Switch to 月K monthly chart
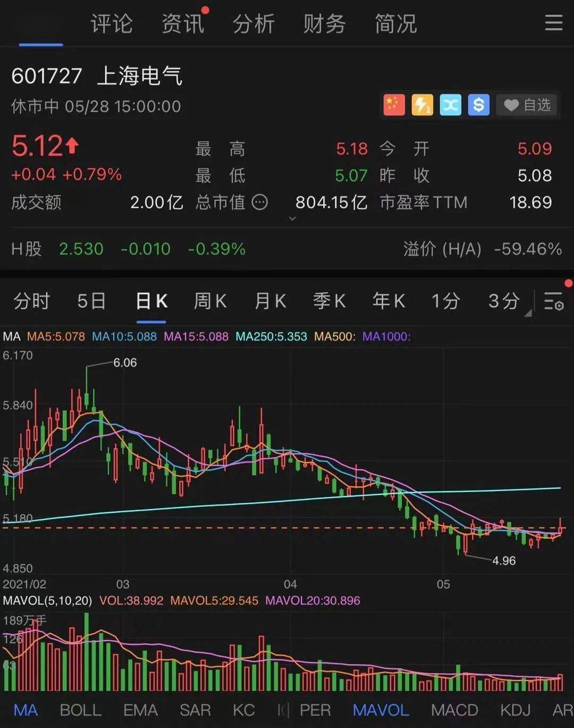This screenshot has width=574, height=728. click(270, 301)
